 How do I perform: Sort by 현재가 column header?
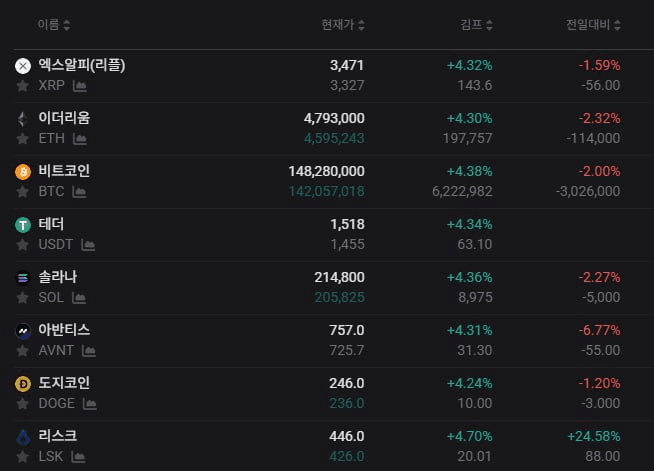pos(343,24)
